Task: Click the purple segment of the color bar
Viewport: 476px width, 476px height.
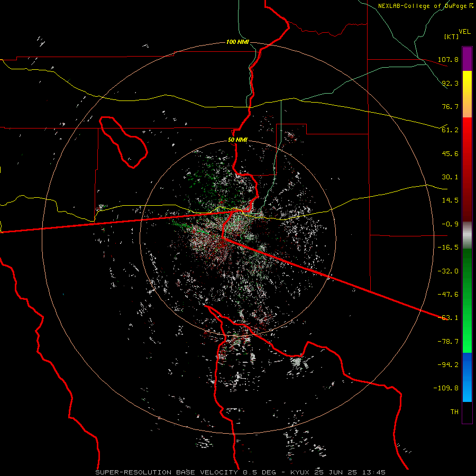Action: (467, 59)
